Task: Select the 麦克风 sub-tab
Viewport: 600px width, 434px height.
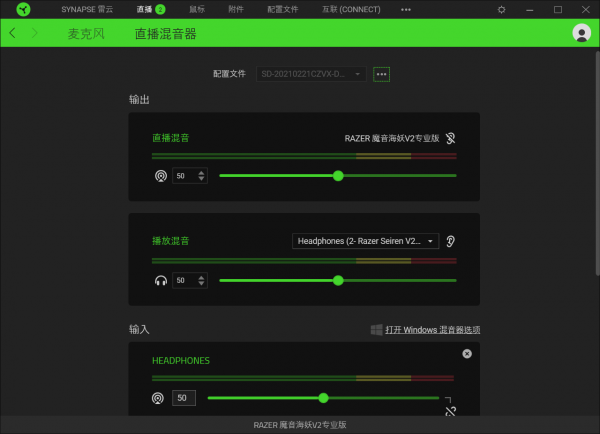Action: click(x=86, y=34)
